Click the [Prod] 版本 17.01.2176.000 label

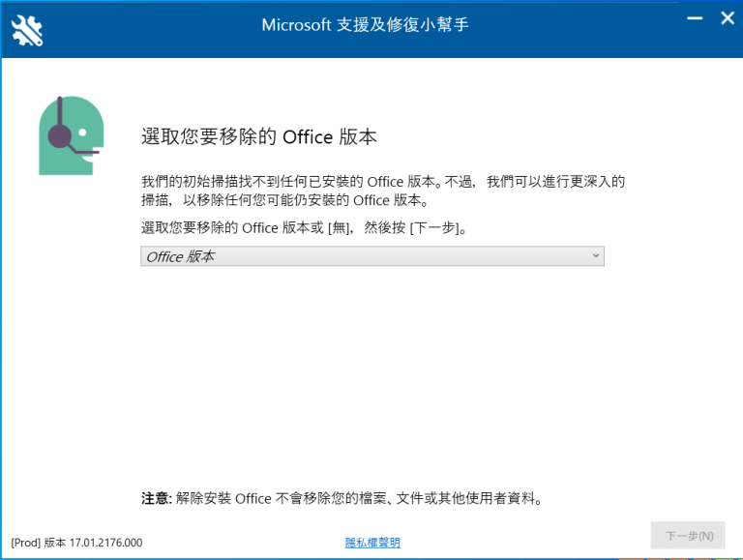tap(76, 543)
